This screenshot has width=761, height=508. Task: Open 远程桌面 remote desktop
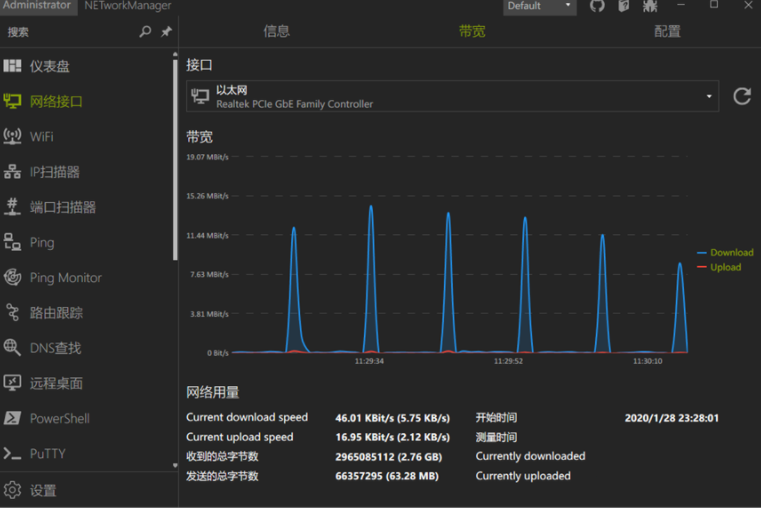click(56, 383)
